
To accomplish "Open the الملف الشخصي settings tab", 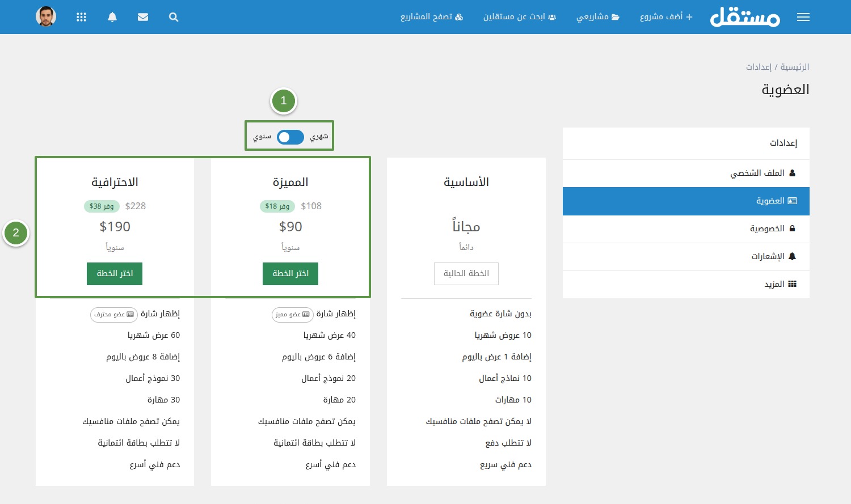I will click(x=762, y=173).
